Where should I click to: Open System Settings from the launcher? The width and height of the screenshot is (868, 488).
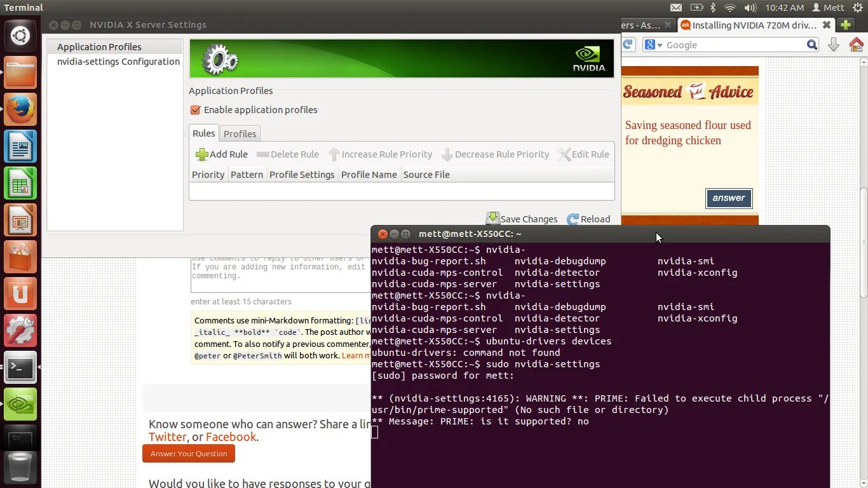(20, 331)
